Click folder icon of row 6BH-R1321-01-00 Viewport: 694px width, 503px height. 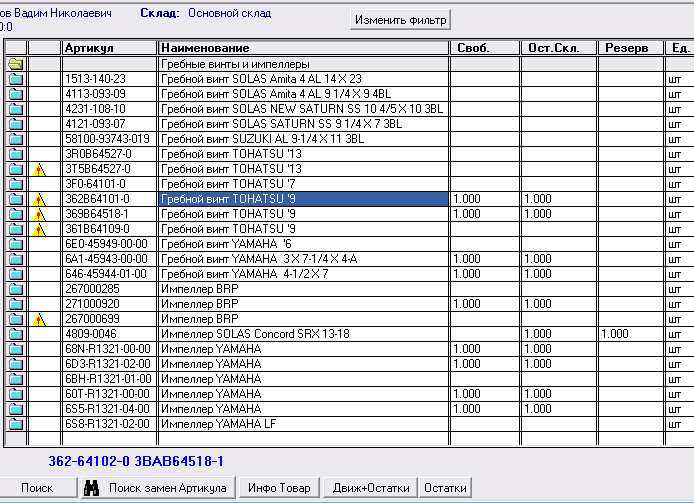click(x=15, y=379)
